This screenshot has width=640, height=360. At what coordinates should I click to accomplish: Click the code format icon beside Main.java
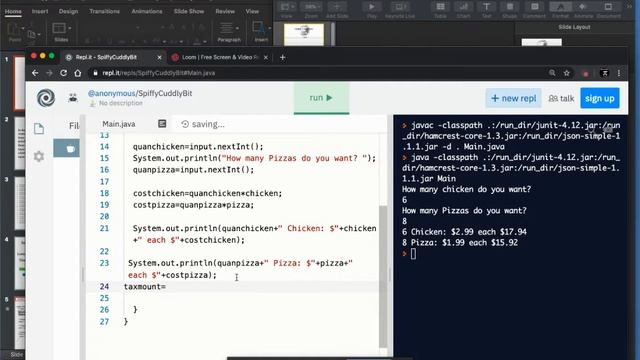(x=162, y=123)
